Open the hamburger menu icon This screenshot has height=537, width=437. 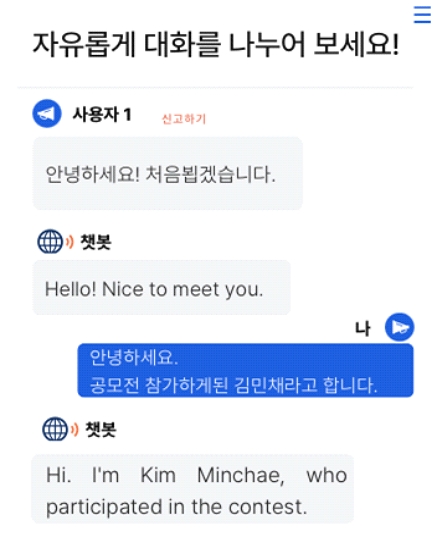422,14
